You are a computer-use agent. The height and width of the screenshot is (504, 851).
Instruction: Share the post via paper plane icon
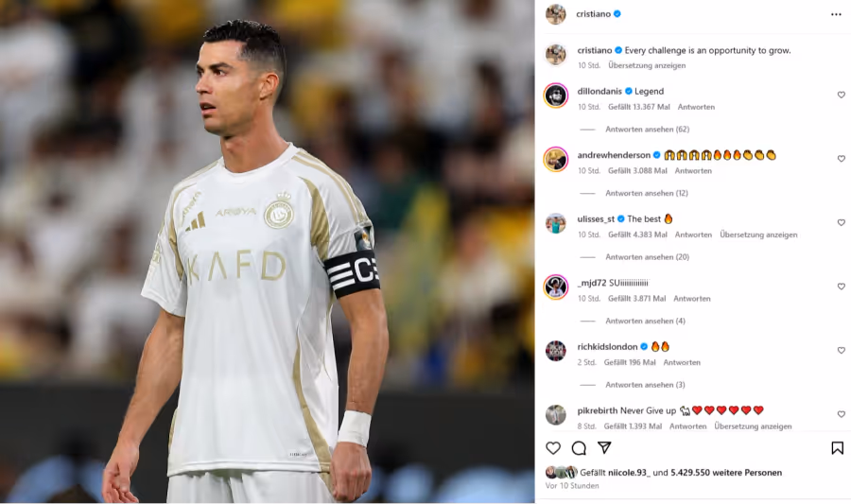pyautogui.click(x=604, y=447)
